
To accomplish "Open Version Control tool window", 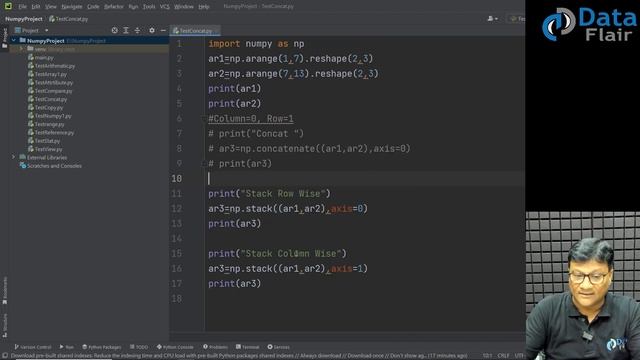I will pyautogui.click(x=33, y=347).
